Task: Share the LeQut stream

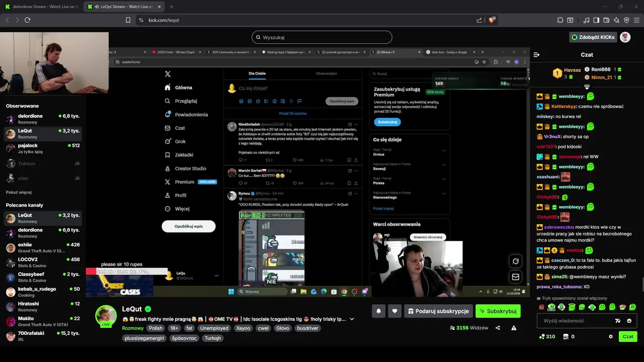Action: [498, 328]
